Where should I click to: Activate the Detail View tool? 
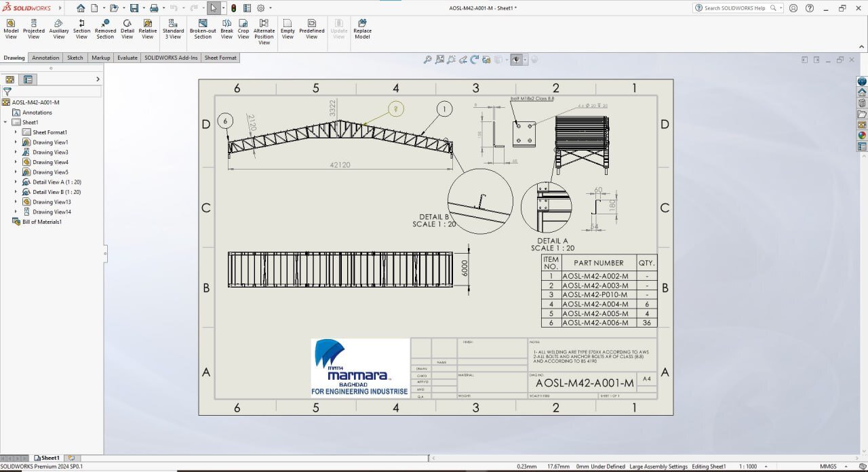(127, 28)
